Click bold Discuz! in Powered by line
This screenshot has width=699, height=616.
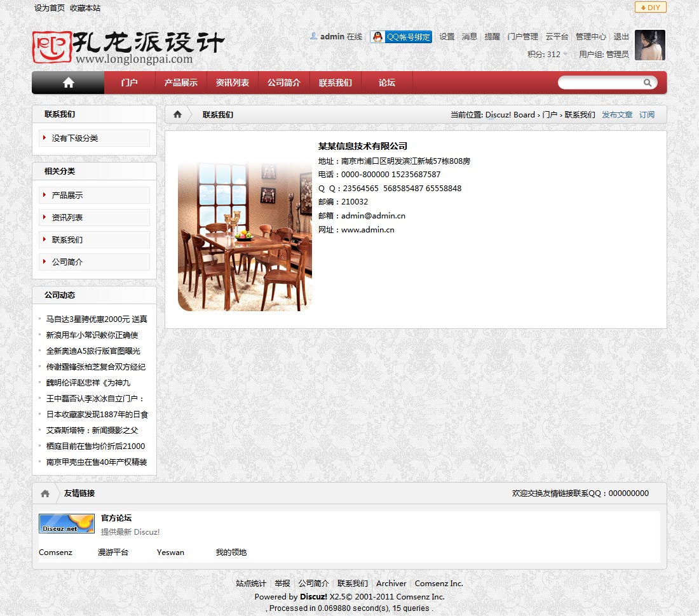coord(313,597)
